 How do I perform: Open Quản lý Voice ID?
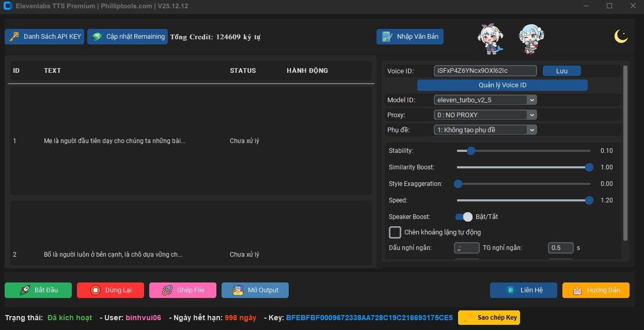click(502, 85)
